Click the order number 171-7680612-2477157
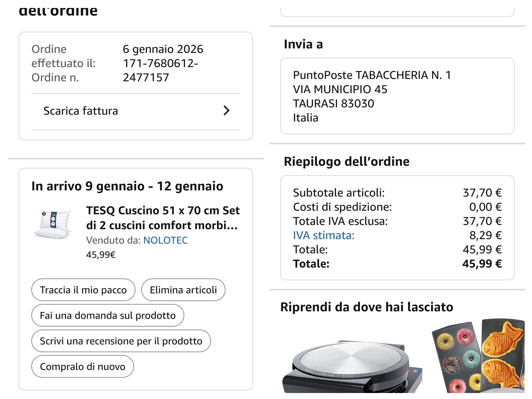The image size is (532, 399). (x=160, y=70)
